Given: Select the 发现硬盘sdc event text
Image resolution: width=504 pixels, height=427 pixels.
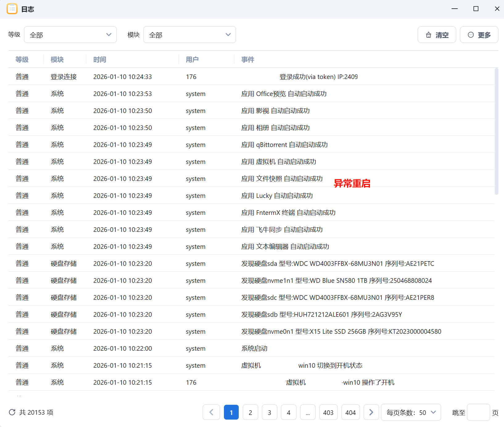Looking at the screenshot, I should pos(338,297).
